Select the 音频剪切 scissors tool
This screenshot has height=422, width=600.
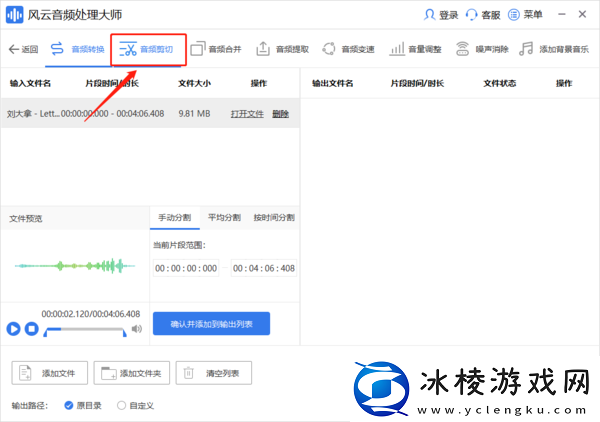point(147,49)
